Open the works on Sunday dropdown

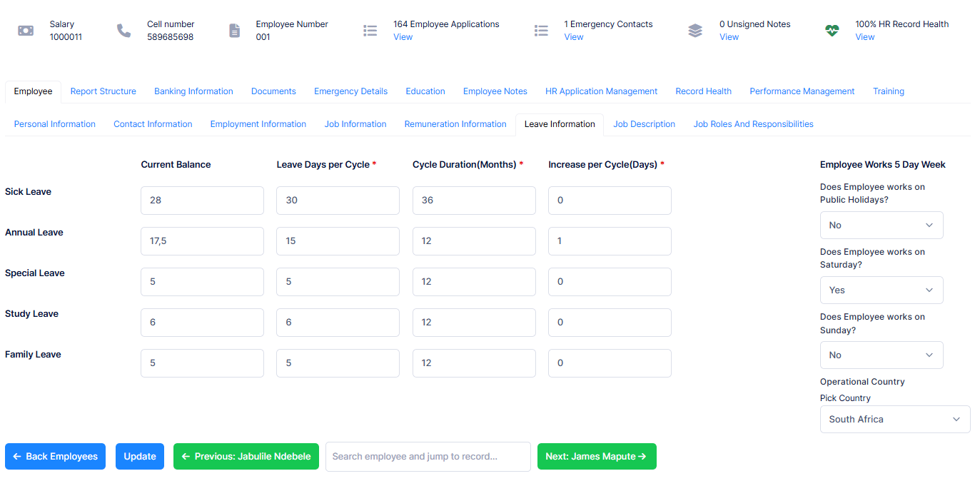point(882,355)
